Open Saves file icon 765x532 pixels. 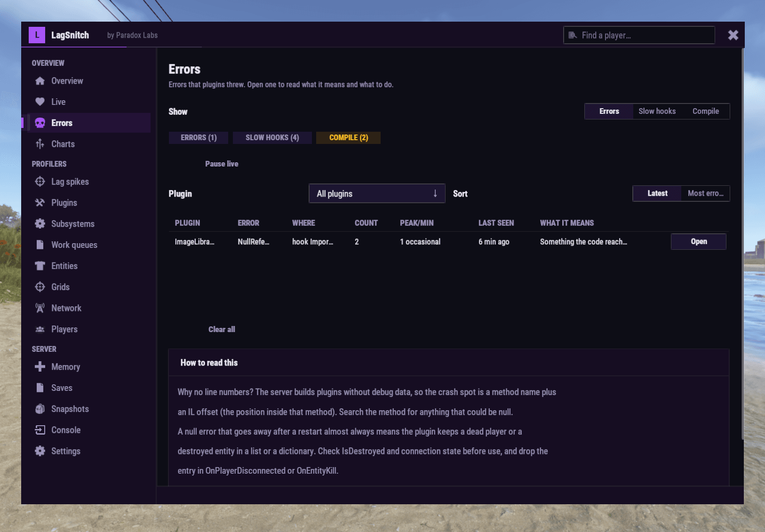40,388
